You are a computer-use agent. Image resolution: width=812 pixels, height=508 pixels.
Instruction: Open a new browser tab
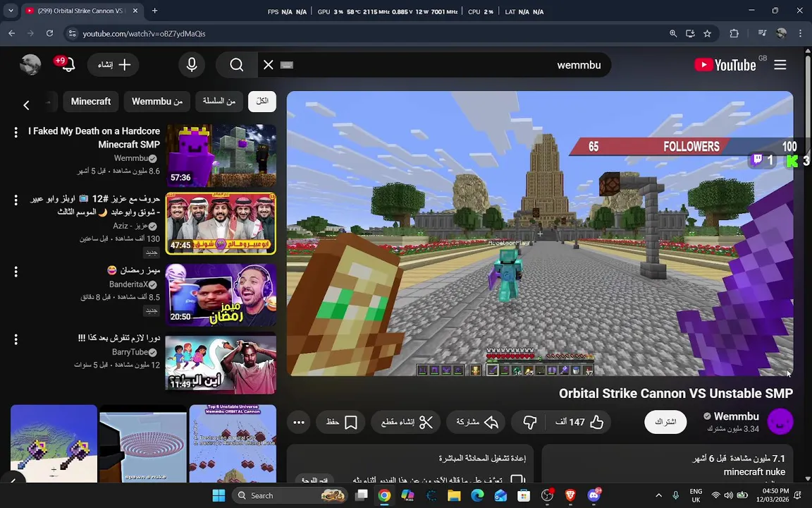(x=154, y=11)
